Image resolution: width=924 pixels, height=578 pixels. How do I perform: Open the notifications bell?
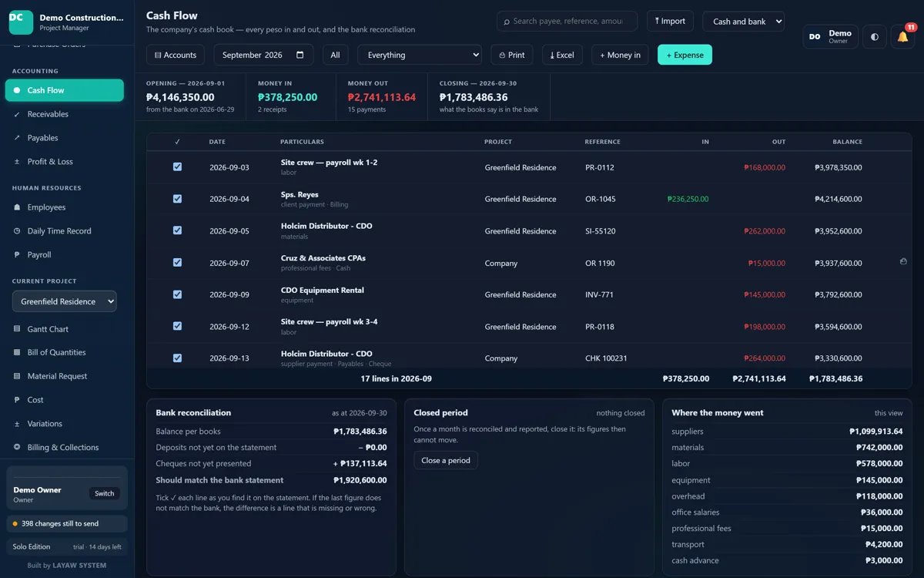tap(903, 37)
